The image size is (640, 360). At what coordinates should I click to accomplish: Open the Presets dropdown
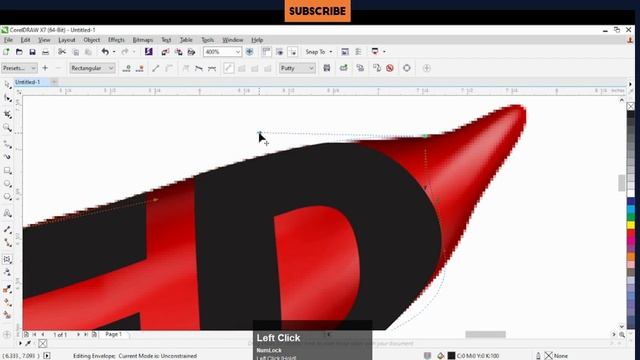point(19,68)
